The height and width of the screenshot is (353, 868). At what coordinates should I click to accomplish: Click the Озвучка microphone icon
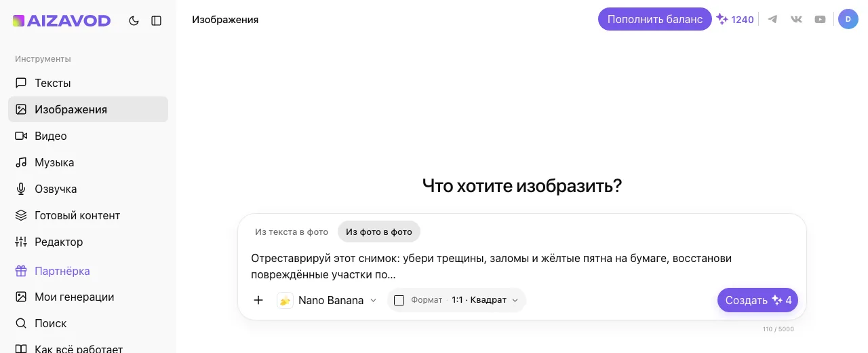[21, 189]
